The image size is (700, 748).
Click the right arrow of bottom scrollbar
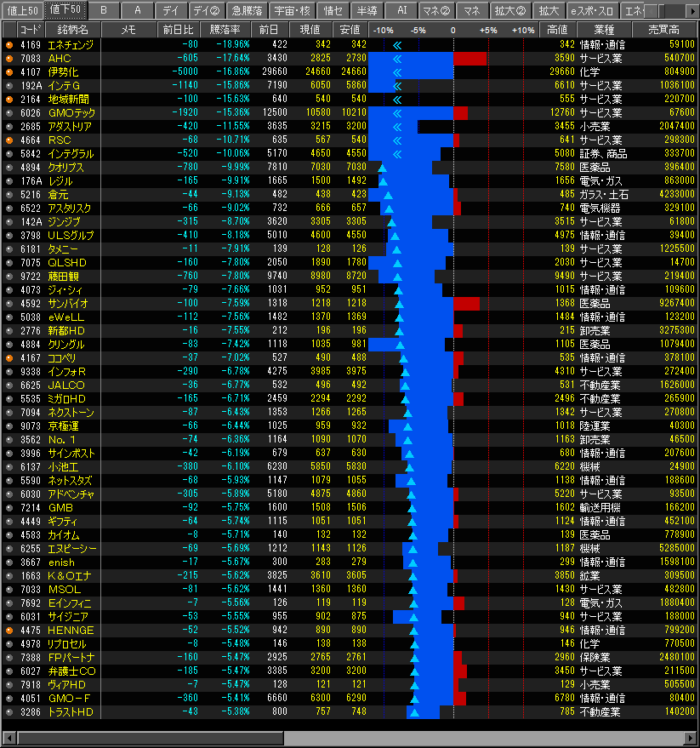690,737
